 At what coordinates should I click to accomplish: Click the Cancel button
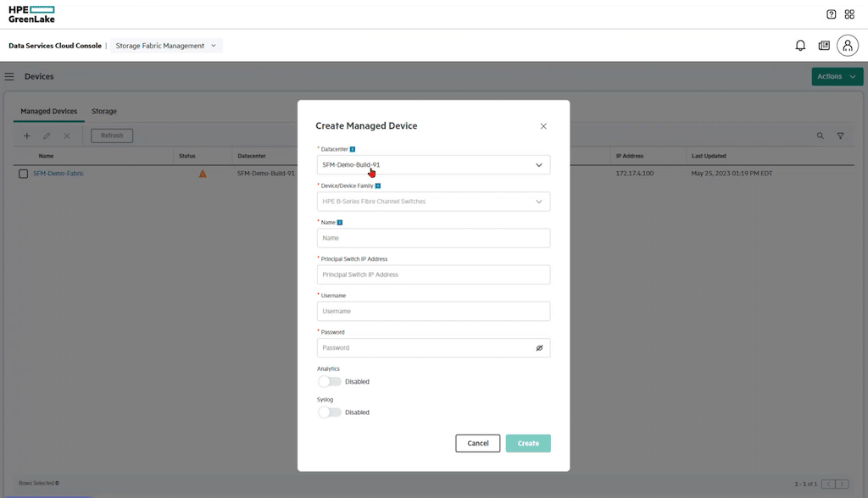tap(478, 443)
